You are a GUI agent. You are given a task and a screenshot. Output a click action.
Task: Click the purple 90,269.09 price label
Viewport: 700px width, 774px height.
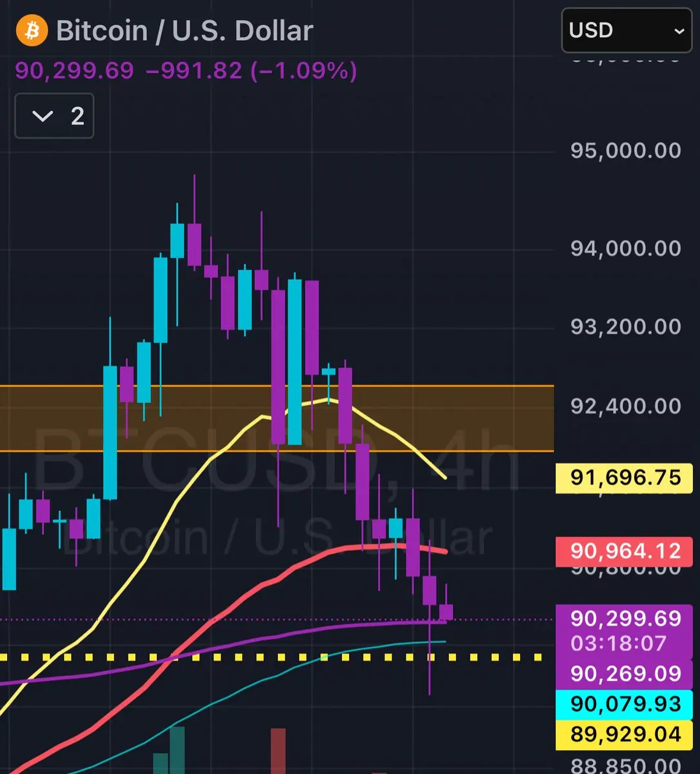click(x=625, y=673)
